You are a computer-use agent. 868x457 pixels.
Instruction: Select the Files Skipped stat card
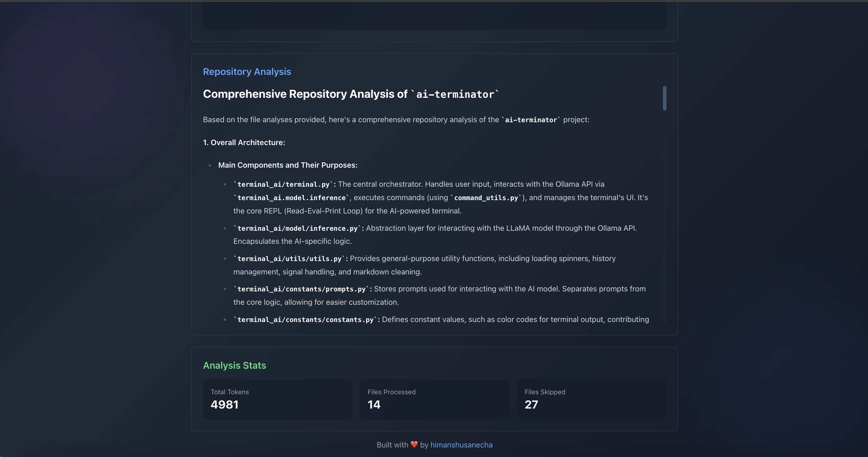click(591, 399)
